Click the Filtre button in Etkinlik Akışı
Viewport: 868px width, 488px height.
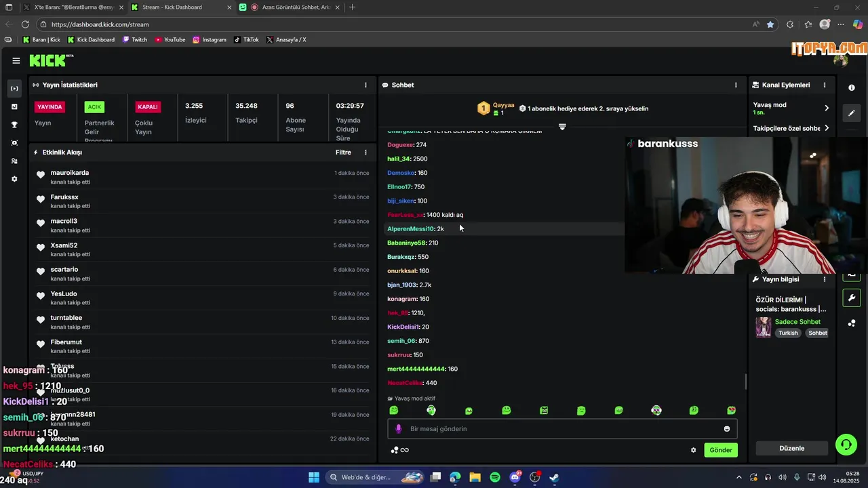click(x=343, y=152)
